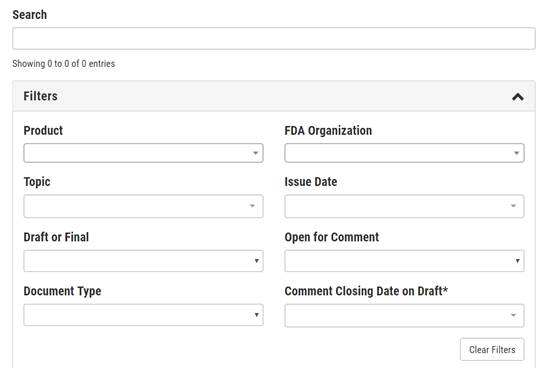The height and width of the screenshot is (368, 553).
Task: Click the Search input field
Action: coord(274,38)
